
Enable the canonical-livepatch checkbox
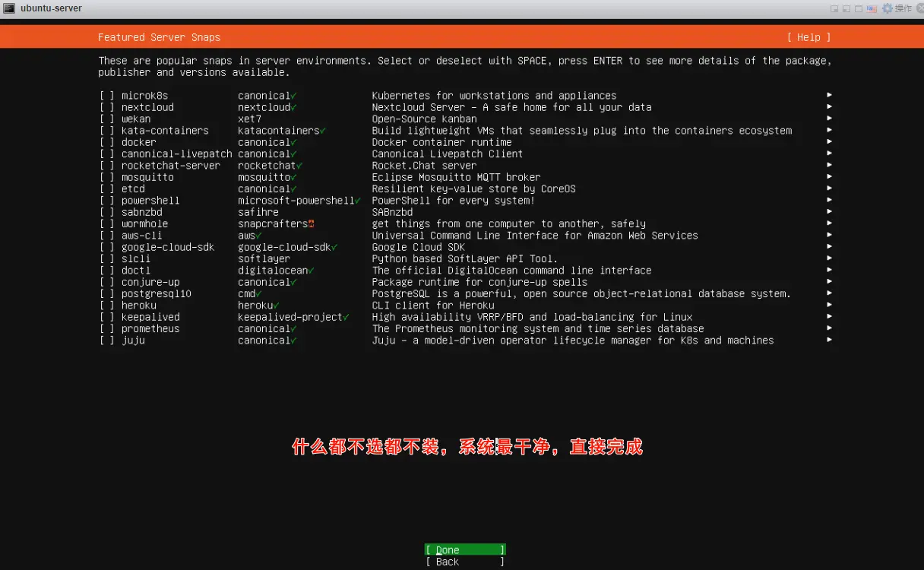tap(107, 154)
